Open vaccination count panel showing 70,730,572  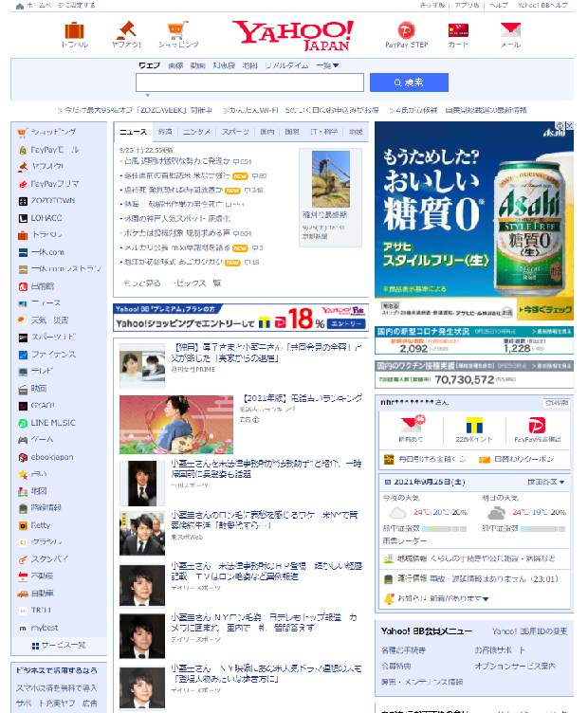click(474, 375)
